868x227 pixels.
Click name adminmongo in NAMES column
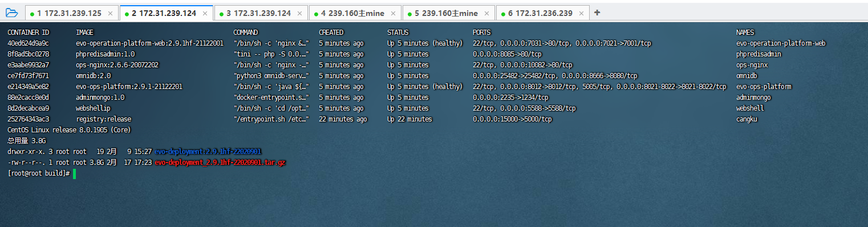(x=754, y=98)
